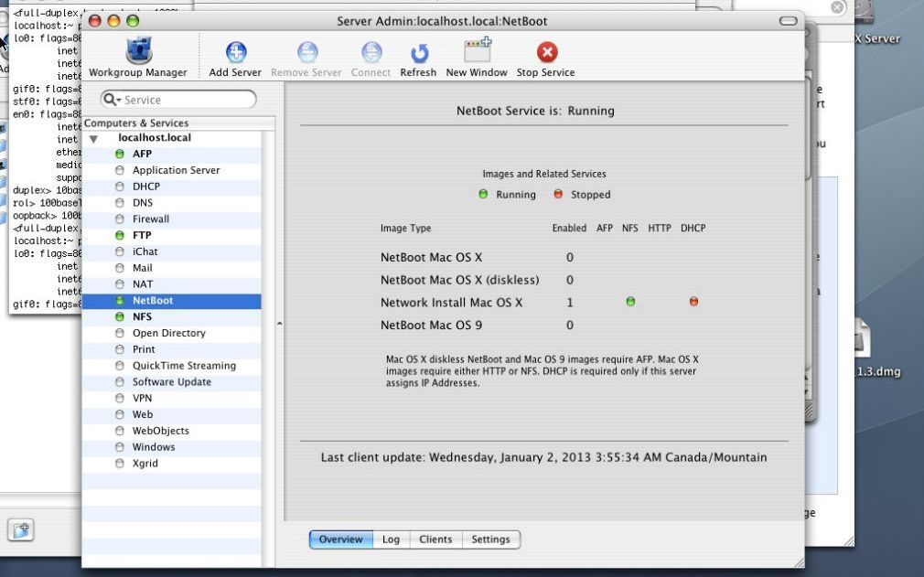
Task: Click the green NFS indicator for Network Install
Action: [x=630, y=302]
